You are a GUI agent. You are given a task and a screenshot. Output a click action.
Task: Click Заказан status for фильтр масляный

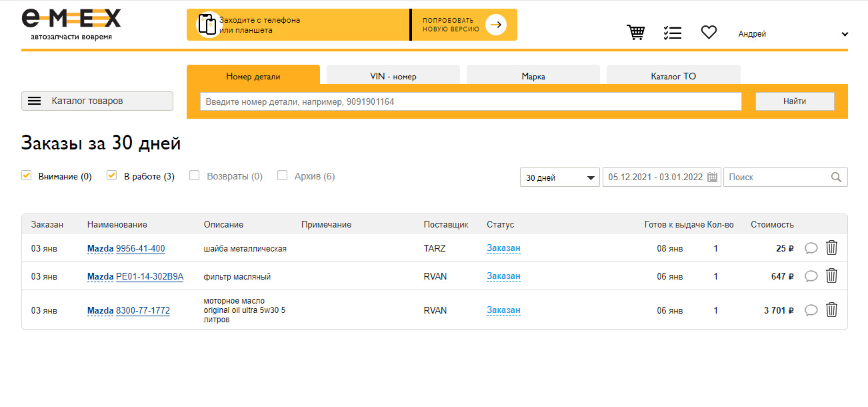(x=503, y=276)
